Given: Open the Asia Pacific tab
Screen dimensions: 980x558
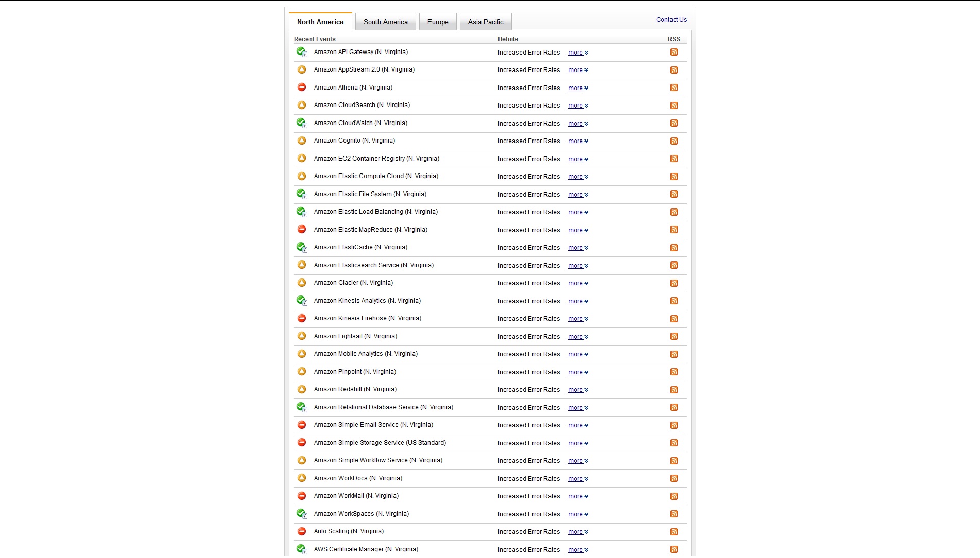Looking at the screenshot, I should (x=486, y=22).
